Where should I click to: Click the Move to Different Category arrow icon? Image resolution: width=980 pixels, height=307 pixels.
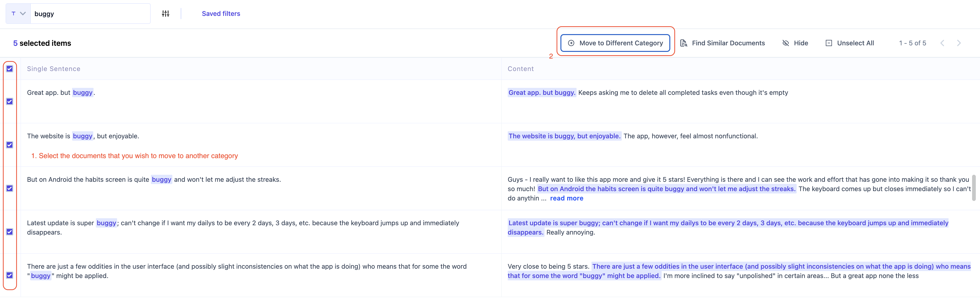pyautogui.click(x=571, y=43)
